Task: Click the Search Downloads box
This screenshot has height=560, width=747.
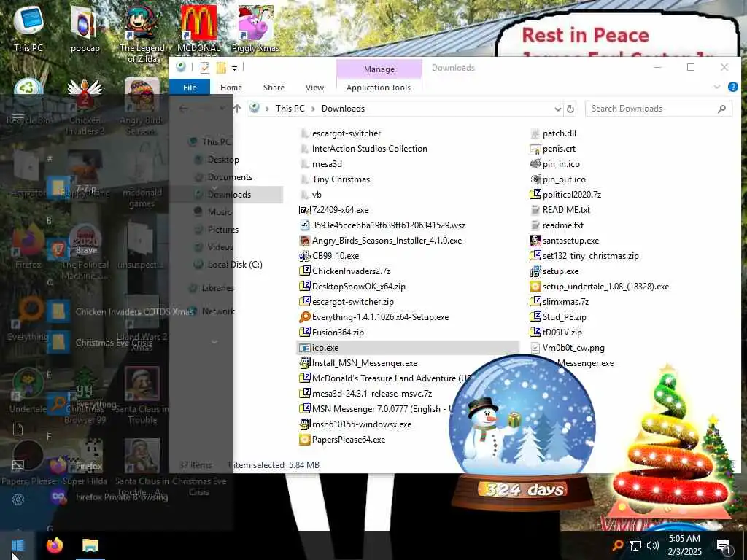Action: click(x=659, y=109)
